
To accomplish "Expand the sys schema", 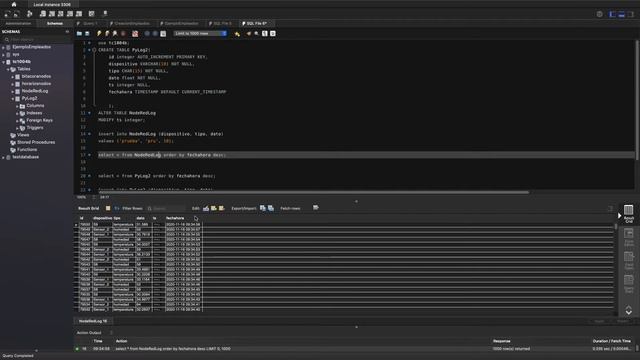I will click(x=3, y=55).
